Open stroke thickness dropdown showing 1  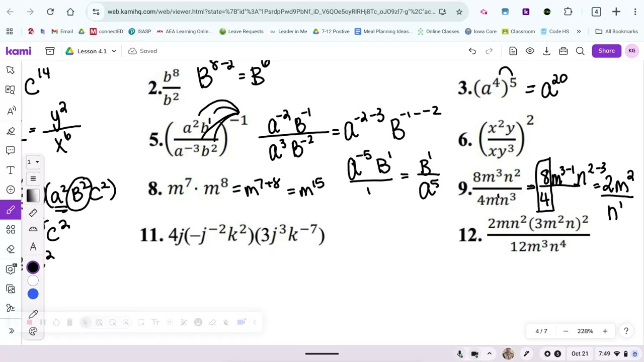point(33,162)
